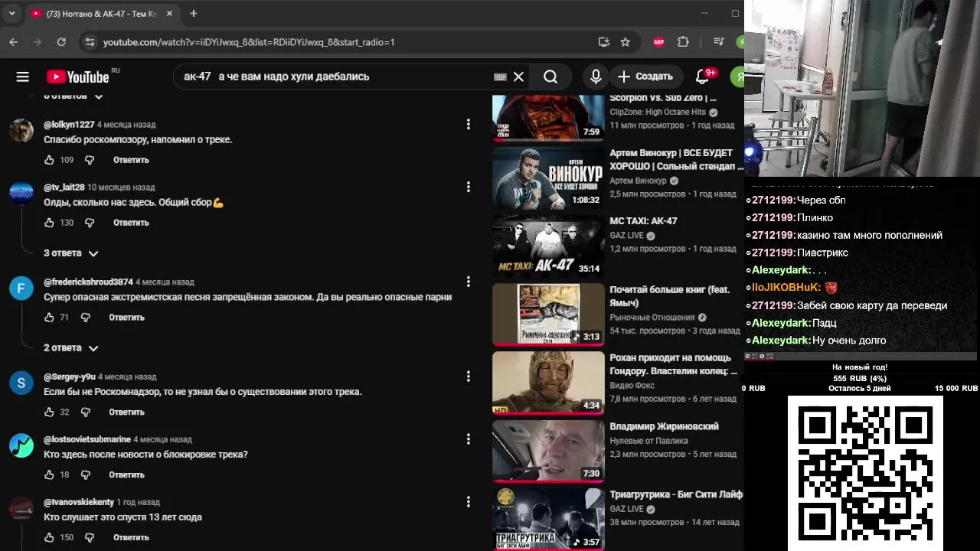Open @lostsovietsubmarine channel link

[87, 440]
